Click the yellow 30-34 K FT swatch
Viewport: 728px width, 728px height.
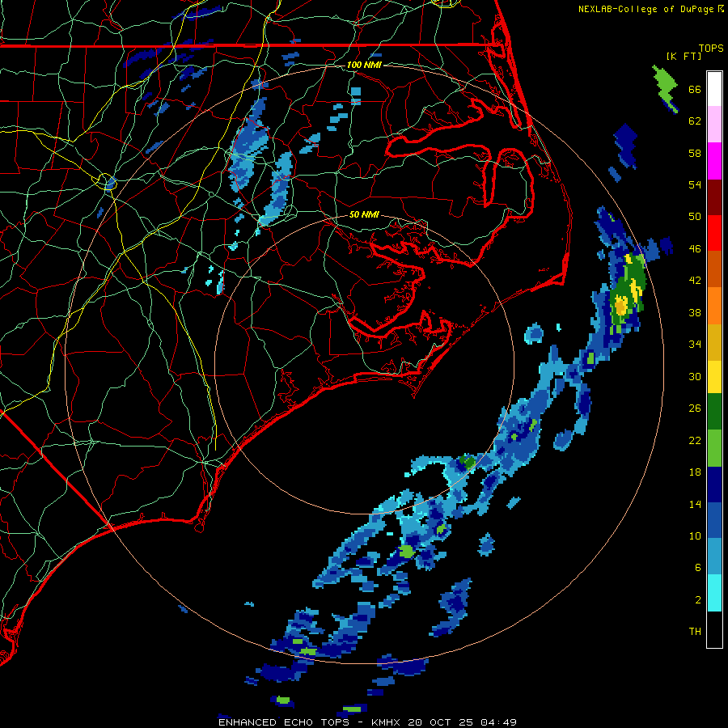click(x=714, y=376)
